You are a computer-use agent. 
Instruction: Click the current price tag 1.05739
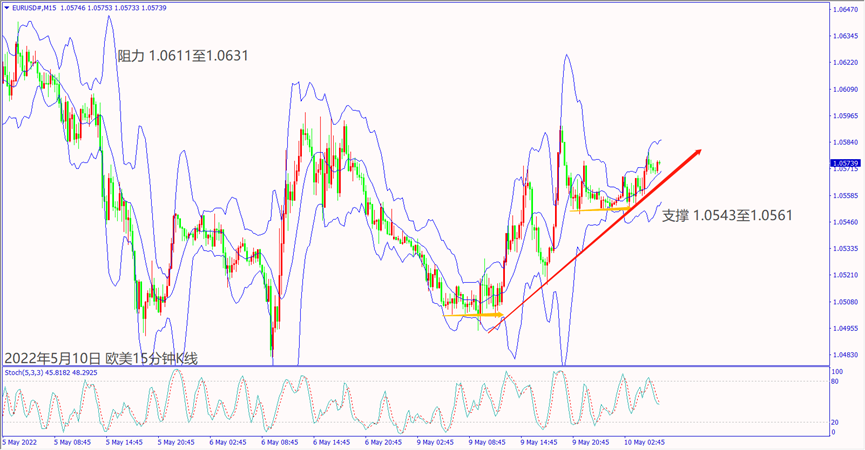pyautogui.click(x=845, y=162)
